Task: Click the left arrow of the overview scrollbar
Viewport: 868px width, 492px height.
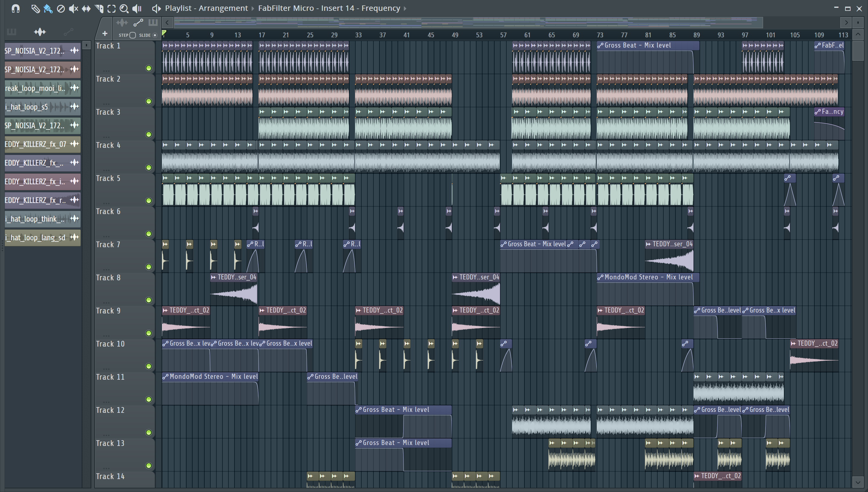Action: point(167,23)
